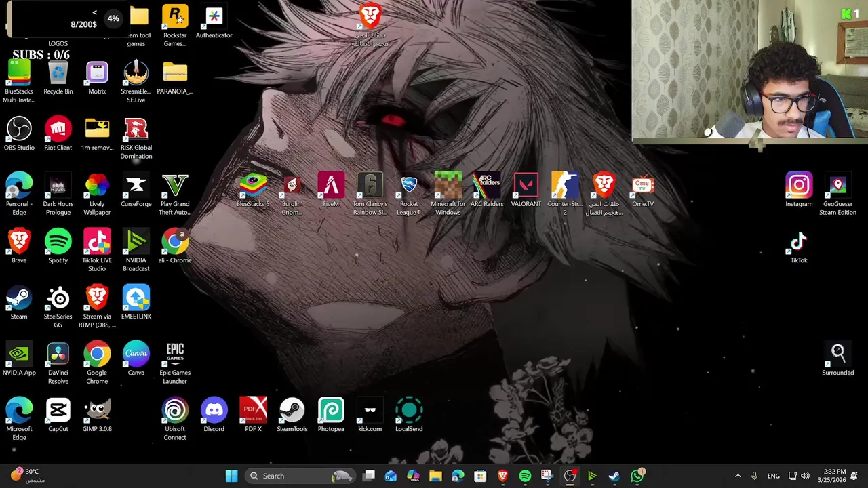The width and height of the screenshot is (868, 488).
Task: Open the kick.com shortcut
Action: click(x=370, y=415)
